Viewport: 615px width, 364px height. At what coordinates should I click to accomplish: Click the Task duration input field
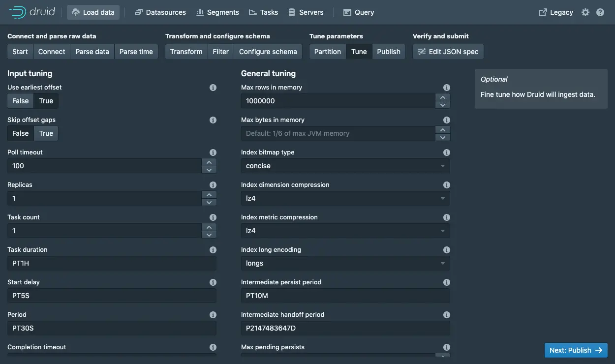112,263
